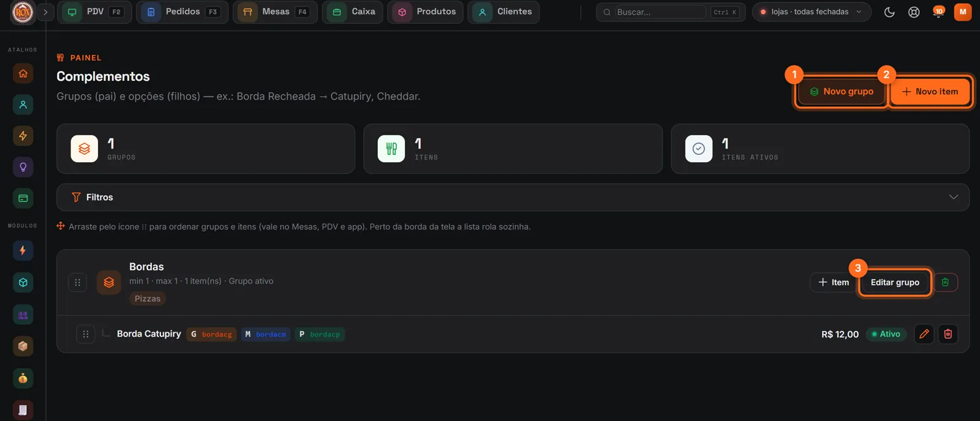
Task: Click the Filtros label
Action: pos(99,197)
